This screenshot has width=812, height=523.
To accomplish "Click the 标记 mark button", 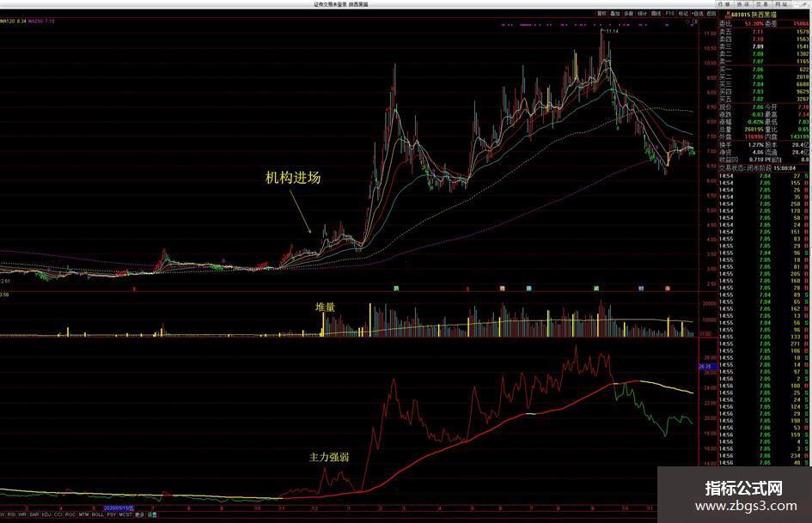I will (x=683, y=14).
